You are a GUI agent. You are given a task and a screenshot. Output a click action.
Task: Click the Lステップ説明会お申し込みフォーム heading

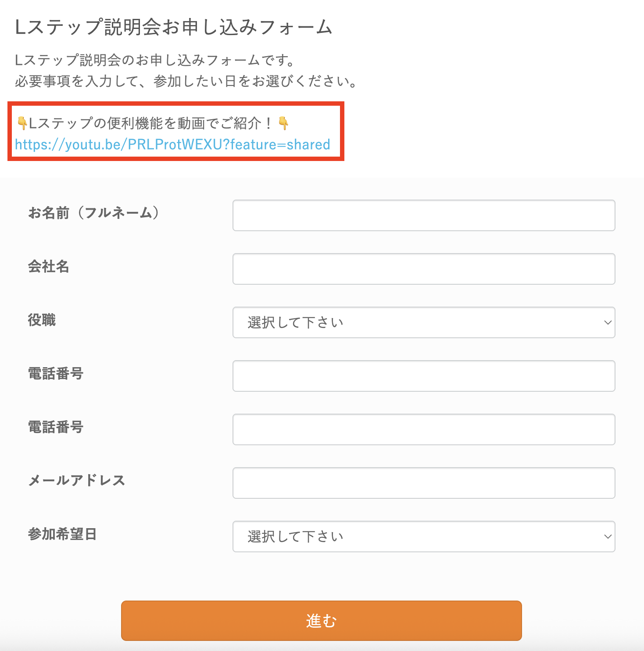pyautogui.click(x=173, y=27)
